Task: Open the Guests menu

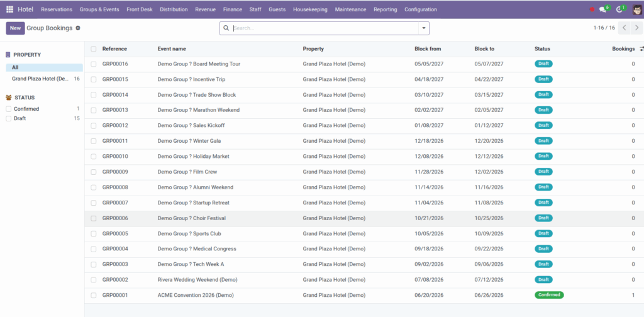Action: tap(277, 9)
